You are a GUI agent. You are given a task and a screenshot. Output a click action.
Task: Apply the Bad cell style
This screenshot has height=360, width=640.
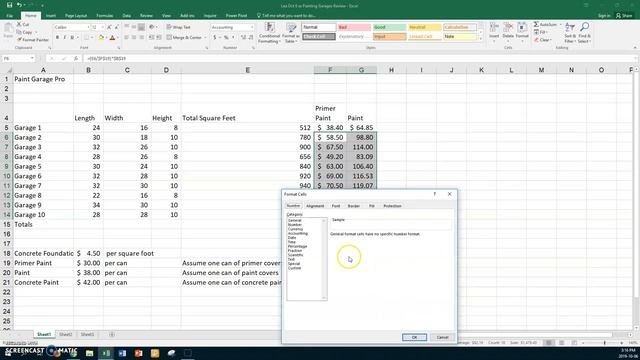(x=354, y=27)
